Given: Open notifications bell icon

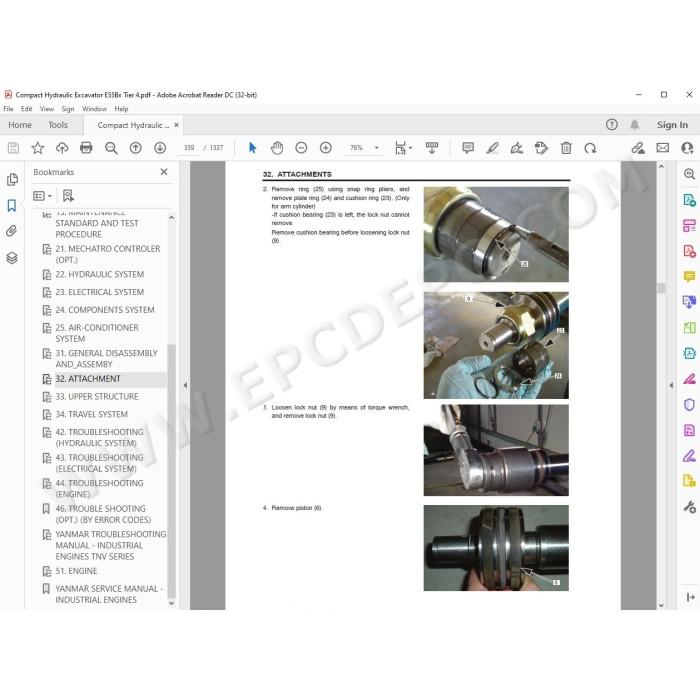Looking at the screenshot, I should point(634,125).
